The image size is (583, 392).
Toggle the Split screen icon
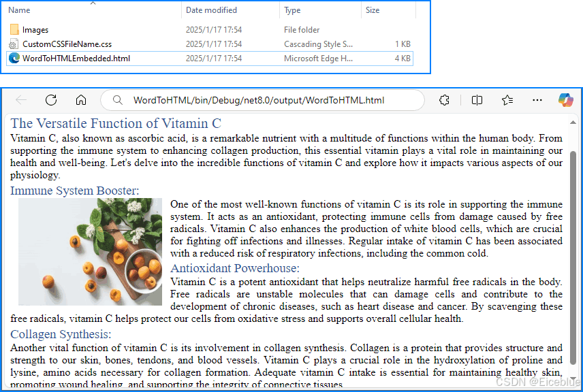[x=477, y=100]
